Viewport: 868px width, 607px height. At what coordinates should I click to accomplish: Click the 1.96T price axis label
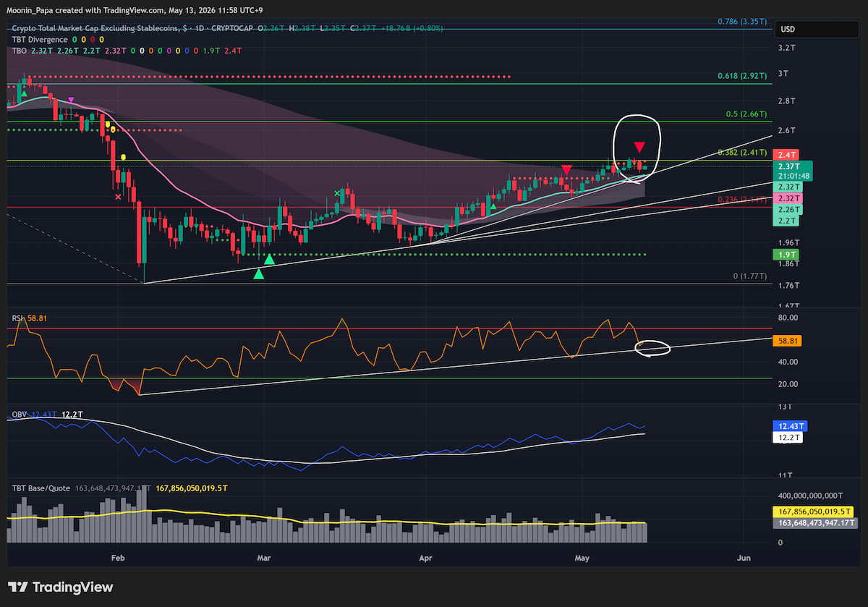(788, 243)
